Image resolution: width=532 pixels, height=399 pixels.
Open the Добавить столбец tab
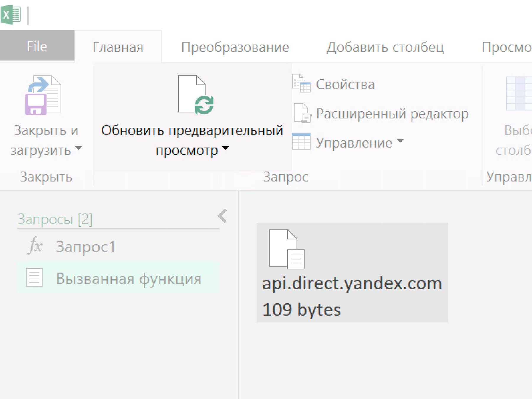pos(385,47)
